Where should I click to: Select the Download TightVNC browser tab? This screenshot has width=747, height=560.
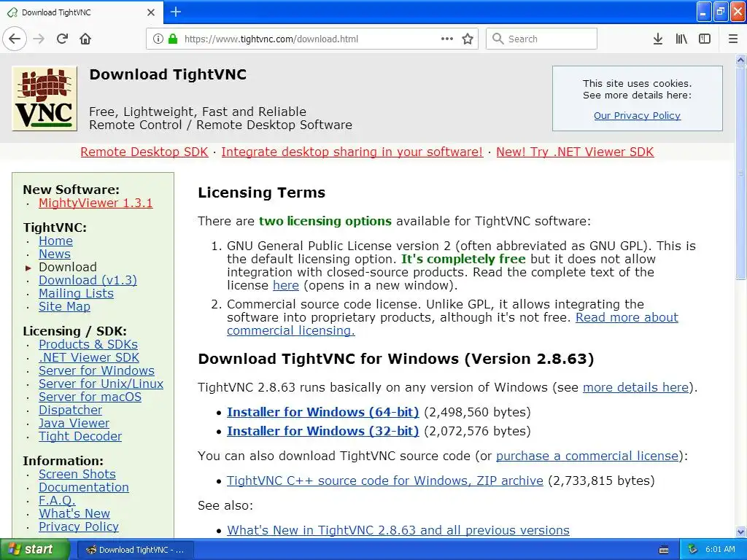pyautogui.click(x=81, y=12)
